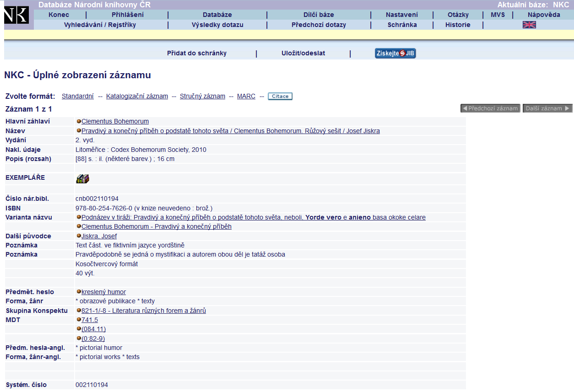Image resolution: width=574 pixels, height=392 pixels.
Task: Switch to MARC format view
Action: tap(246, 97)
